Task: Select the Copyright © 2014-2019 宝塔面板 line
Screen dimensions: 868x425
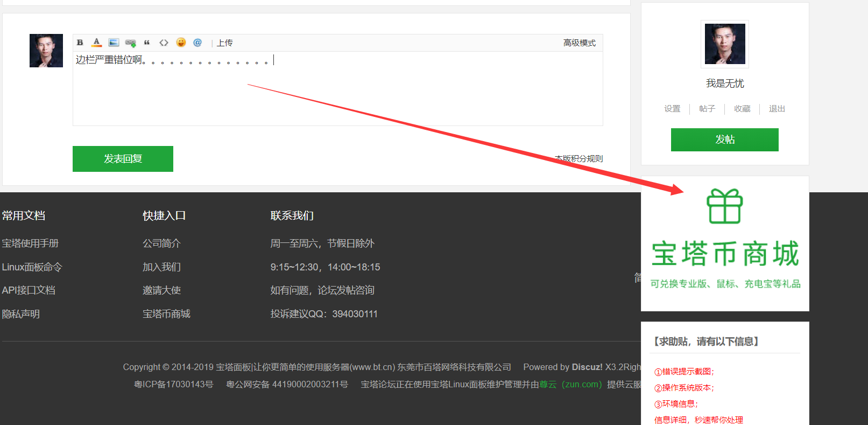Action: coord(317,367)
